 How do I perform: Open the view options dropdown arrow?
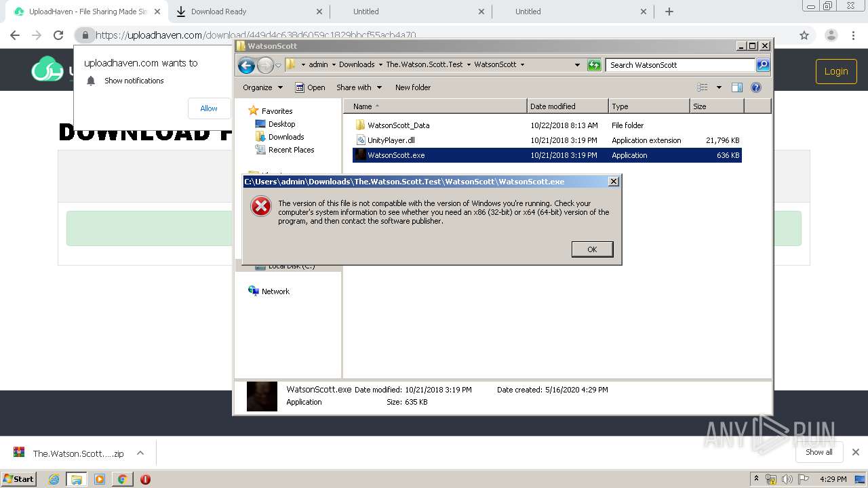(x=719, y=87)
